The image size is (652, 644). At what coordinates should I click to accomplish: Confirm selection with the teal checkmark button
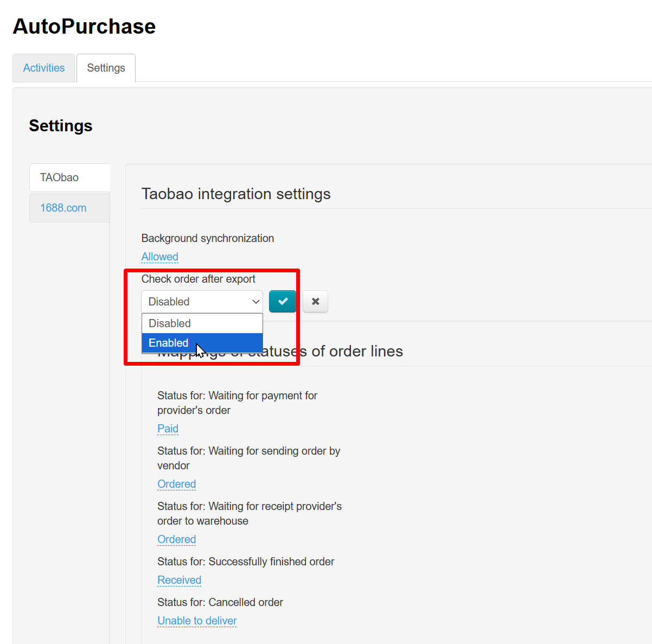pos(283,301)
